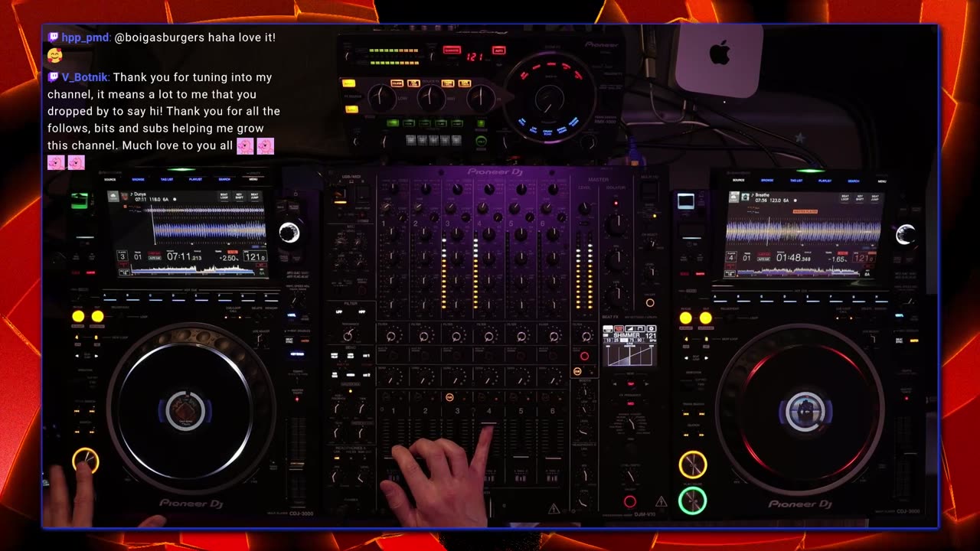The height and width of the screenshot is (551, 980).
Task: Click 01:48 time readout on right CDJ
Action: coord(793,258)
